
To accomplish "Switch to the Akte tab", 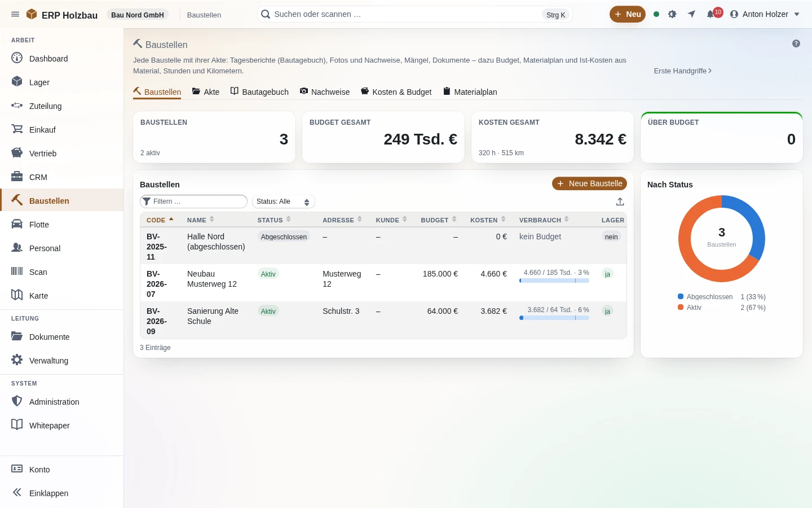I will pyautogui.click(x=206, y=91).
